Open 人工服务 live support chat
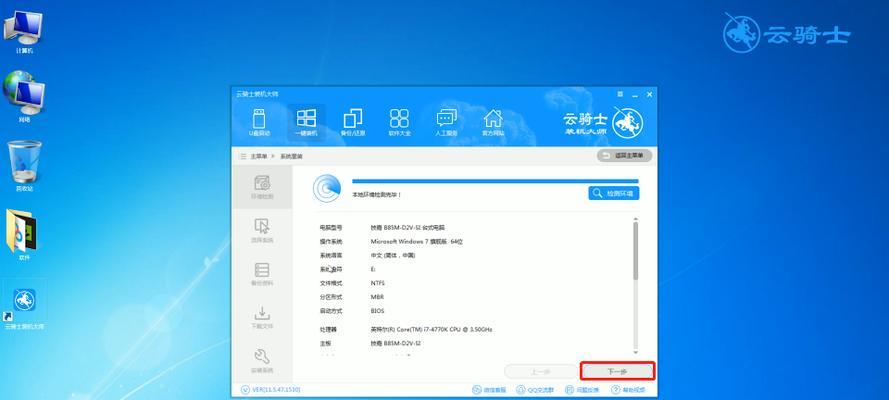 (446, 123)
